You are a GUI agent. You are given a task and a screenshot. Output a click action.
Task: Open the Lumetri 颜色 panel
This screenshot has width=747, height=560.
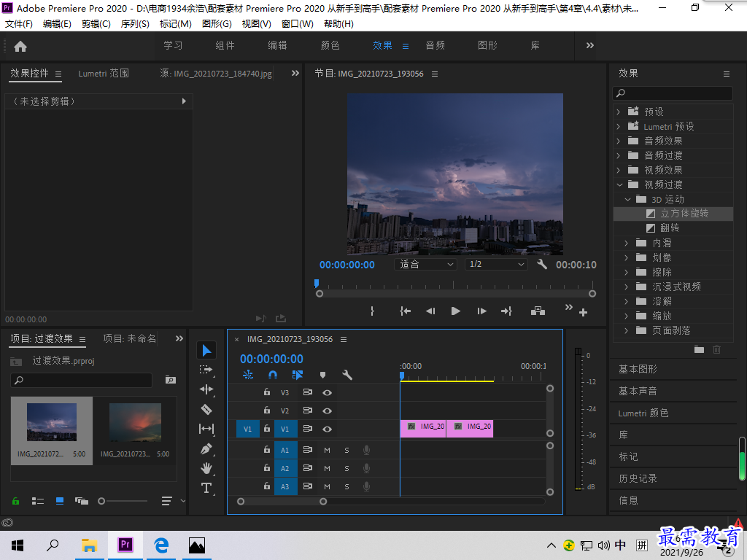tap(643, 413)
